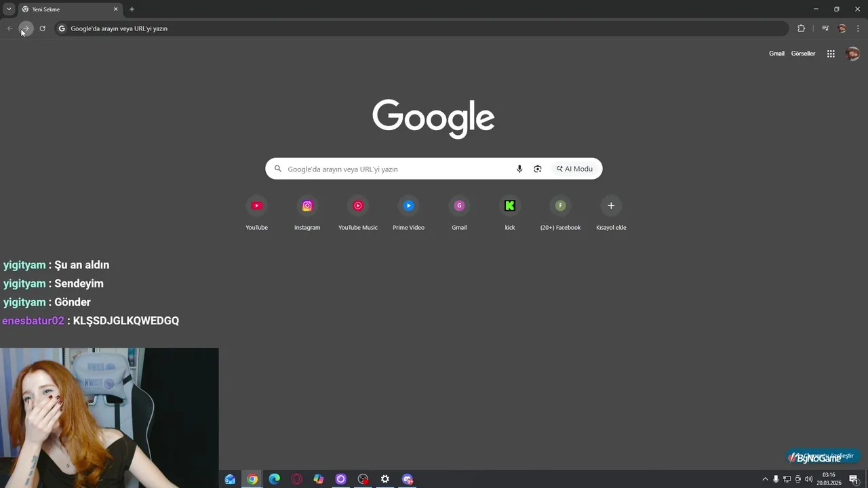868x488 pixels.
Task: Focus the address bar URL field
Action: 420,28
